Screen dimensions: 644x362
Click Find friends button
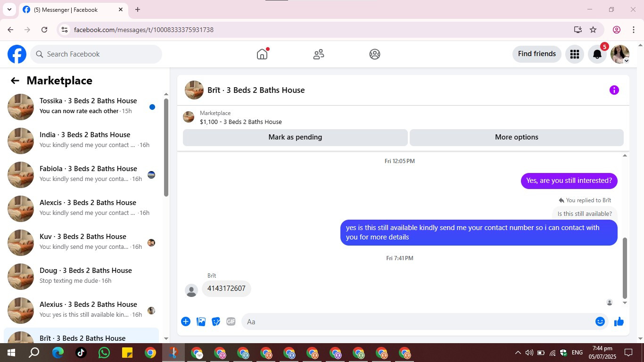tap(537, 54)
